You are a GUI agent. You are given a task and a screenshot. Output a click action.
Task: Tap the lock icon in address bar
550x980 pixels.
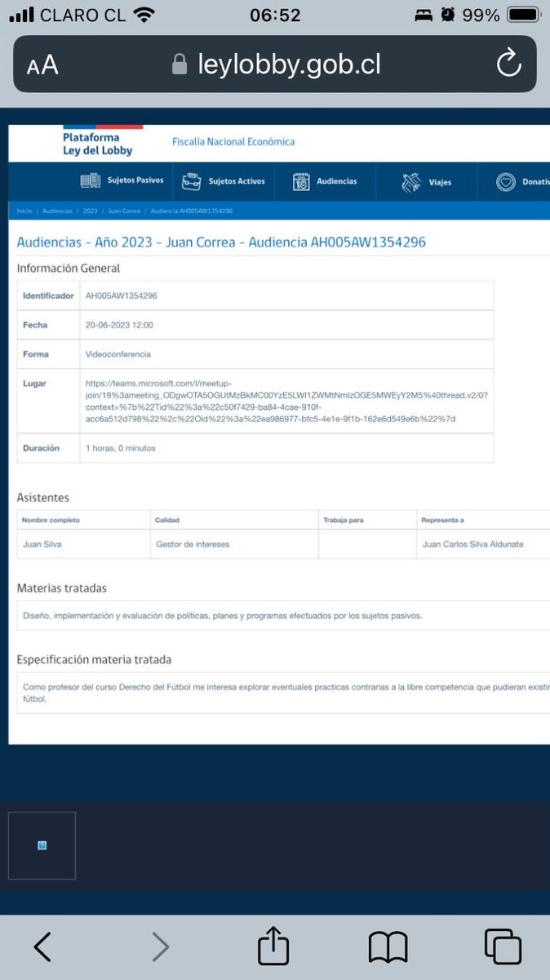tap(180, 64)
